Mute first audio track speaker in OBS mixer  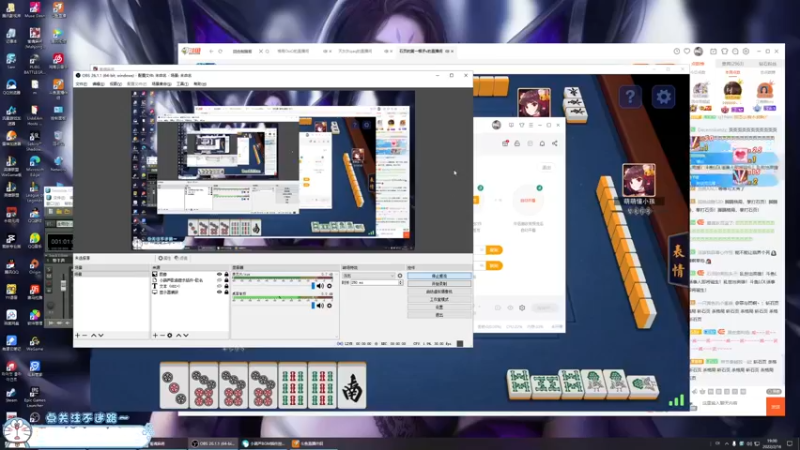320,286
